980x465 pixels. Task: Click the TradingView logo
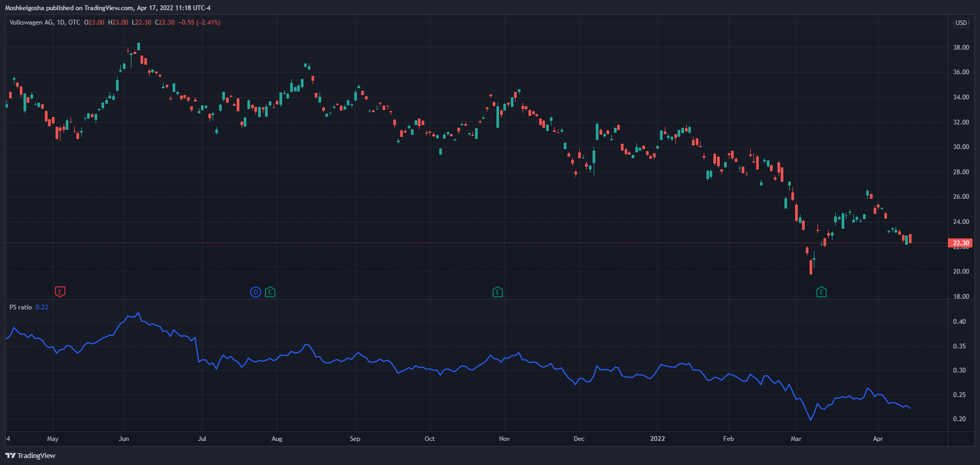tap(30, 455)
